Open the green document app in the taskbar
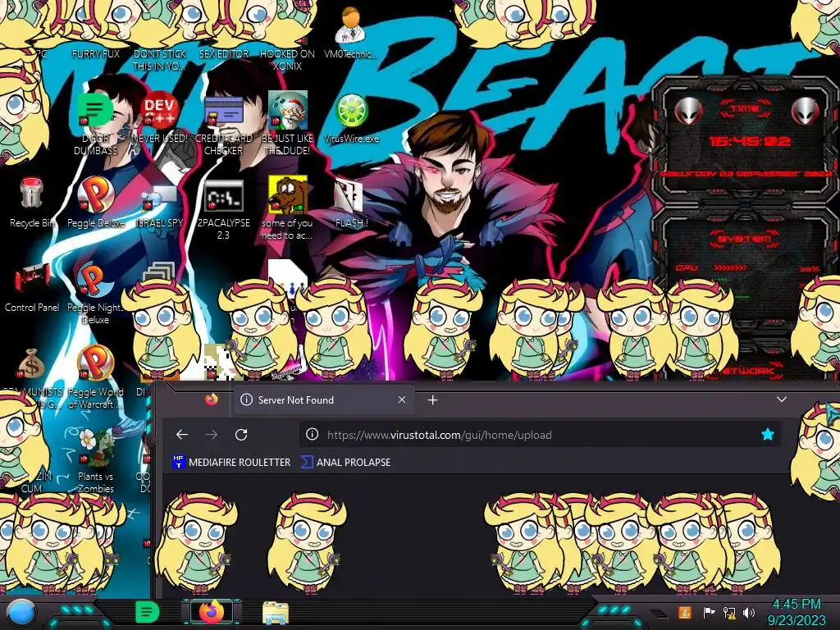The height and width of the screenshot is (630, 840). click(x=147, y=612)
